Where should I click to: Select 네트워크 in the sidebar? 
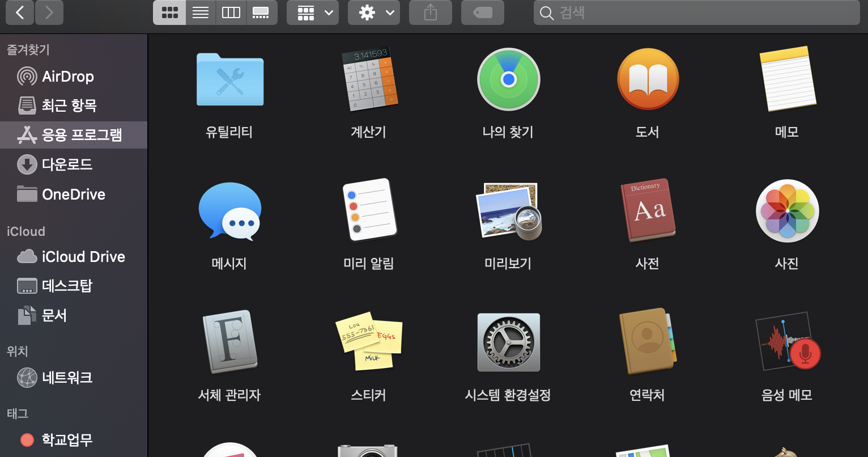coord(74,378)
